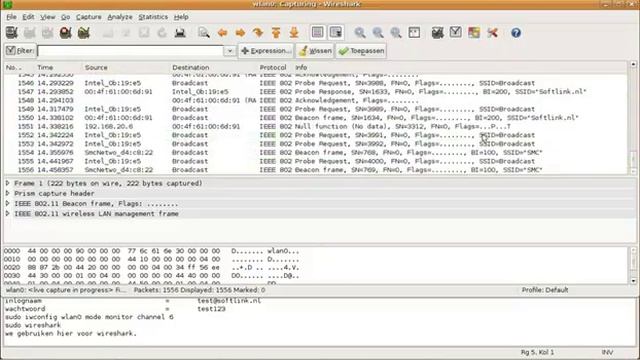Expand the Frame 1 tree node

tap(8, 183)
